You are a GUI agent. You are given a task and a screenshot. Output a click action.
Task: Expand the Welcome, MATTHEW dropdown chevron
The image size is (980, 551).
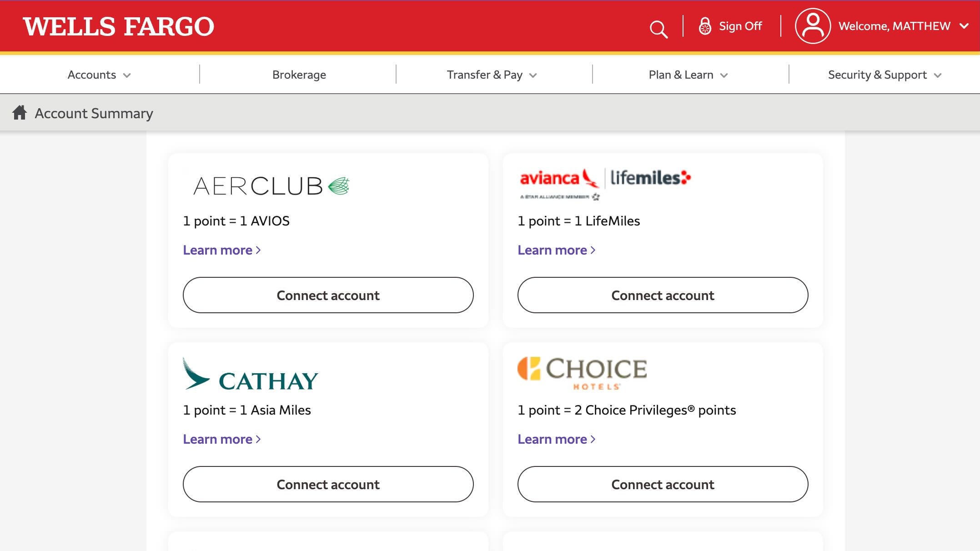pyautogui.click(x=964, y=26)
